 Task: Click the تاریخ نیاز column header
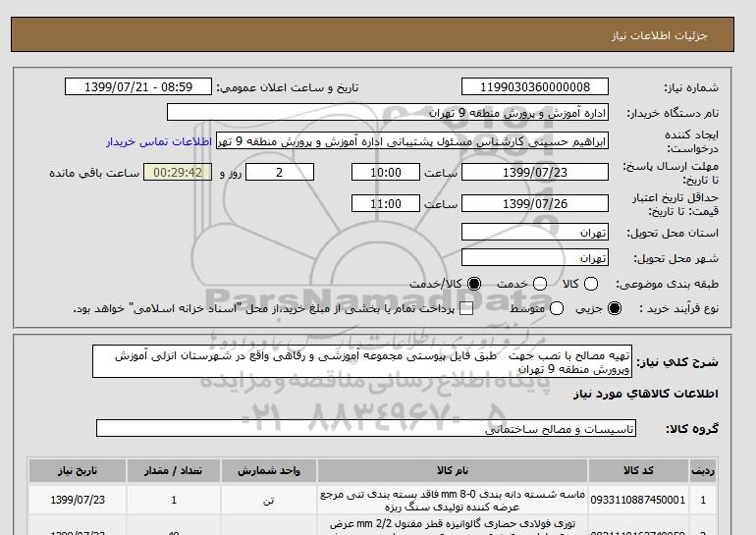pyautogui.click(x=78, y=470)
